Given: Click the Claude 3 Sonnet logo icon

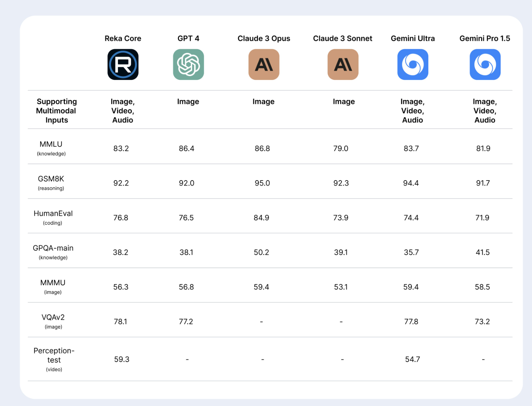Looking at the screenshot, I should click(x=343, y=64).
